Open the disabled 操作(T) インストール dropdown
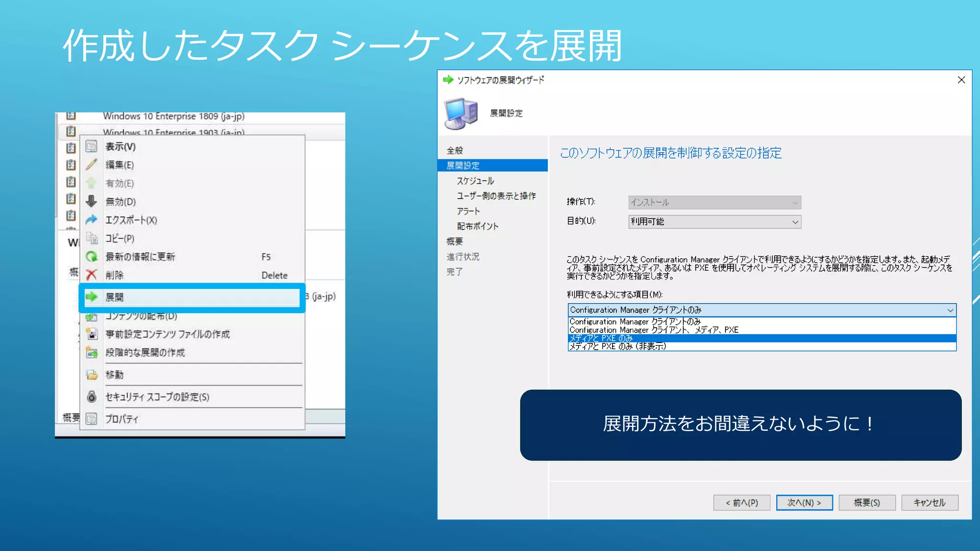 pos(714,202)
